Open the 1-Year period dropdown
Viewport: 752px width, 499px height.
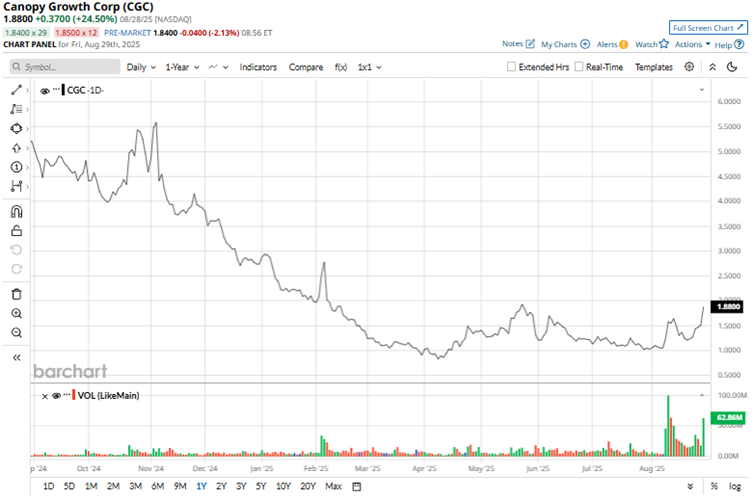pyautogui.click(x=182, y=67)
